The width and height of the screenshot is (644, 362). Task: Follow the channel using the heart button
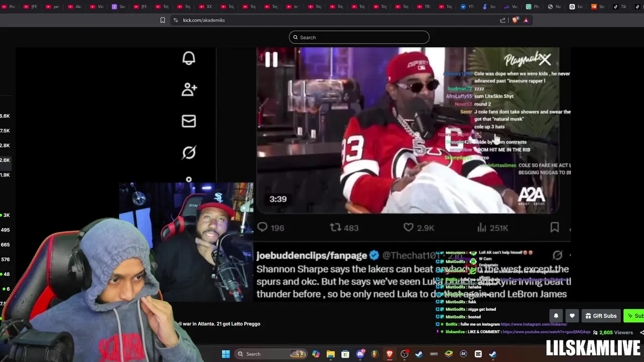coord(572,316)
